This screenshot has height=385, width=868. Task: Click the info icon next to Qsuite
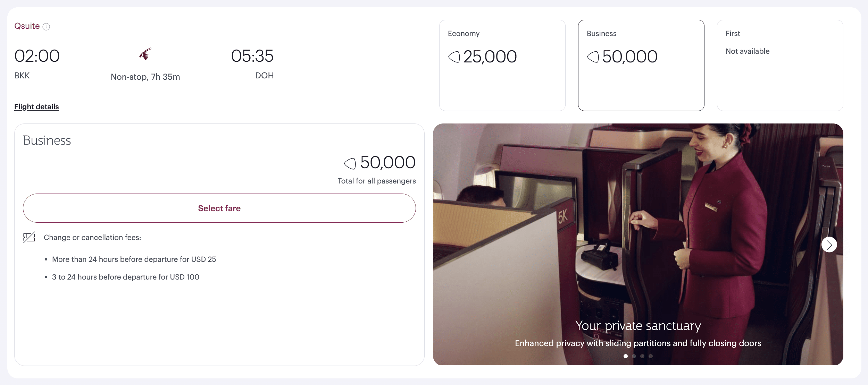pyautogui.click(x=46, y=27)
